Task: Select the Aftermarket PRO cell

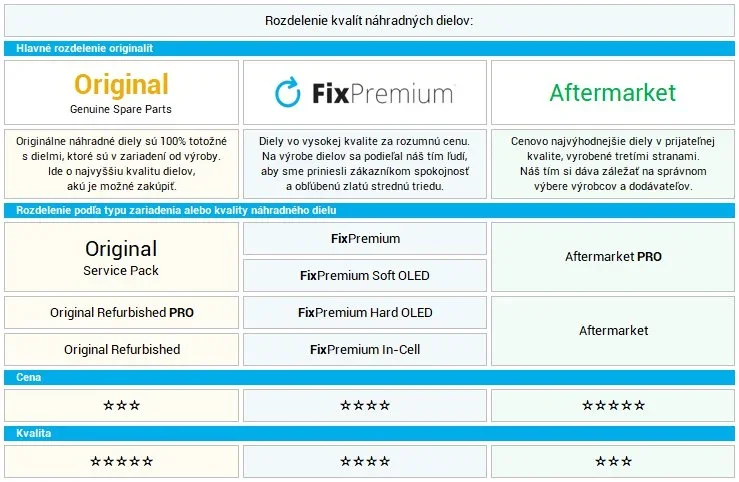Action: (x=612, y=257)
